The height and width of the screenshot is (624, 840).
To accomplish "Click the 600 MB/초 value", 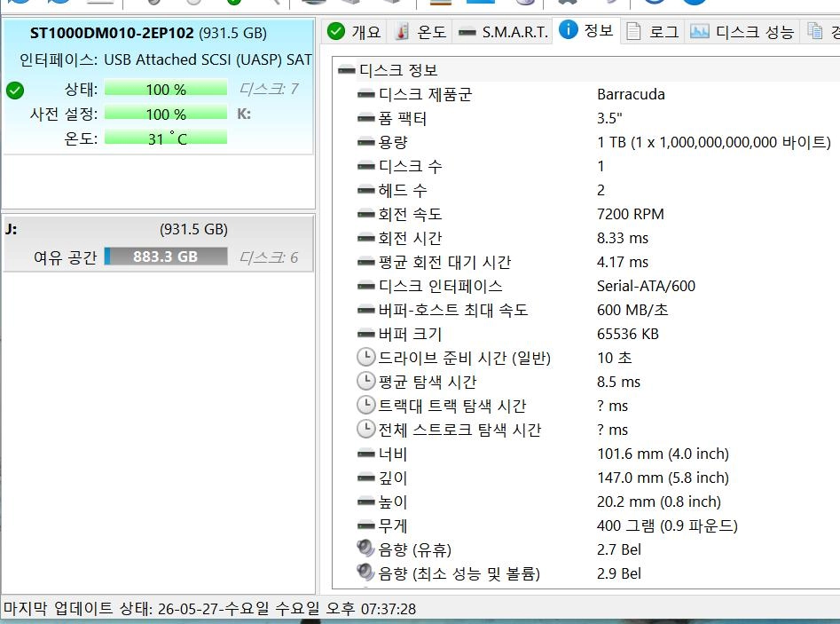I will pyautogui.click(x=632, y=310).
